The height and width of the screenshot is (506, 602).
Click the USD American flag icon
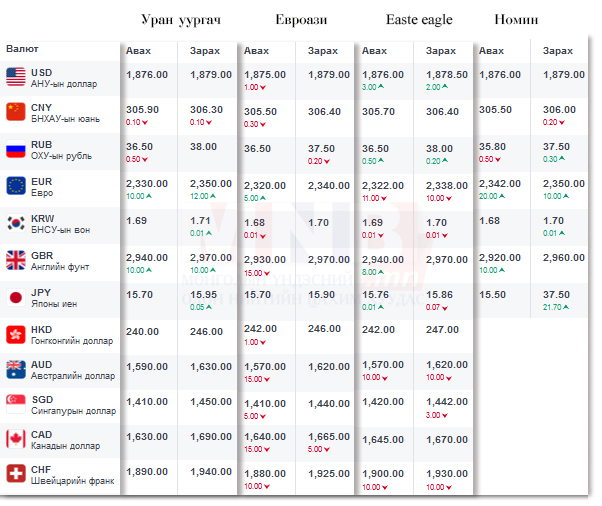click(15, 76)
